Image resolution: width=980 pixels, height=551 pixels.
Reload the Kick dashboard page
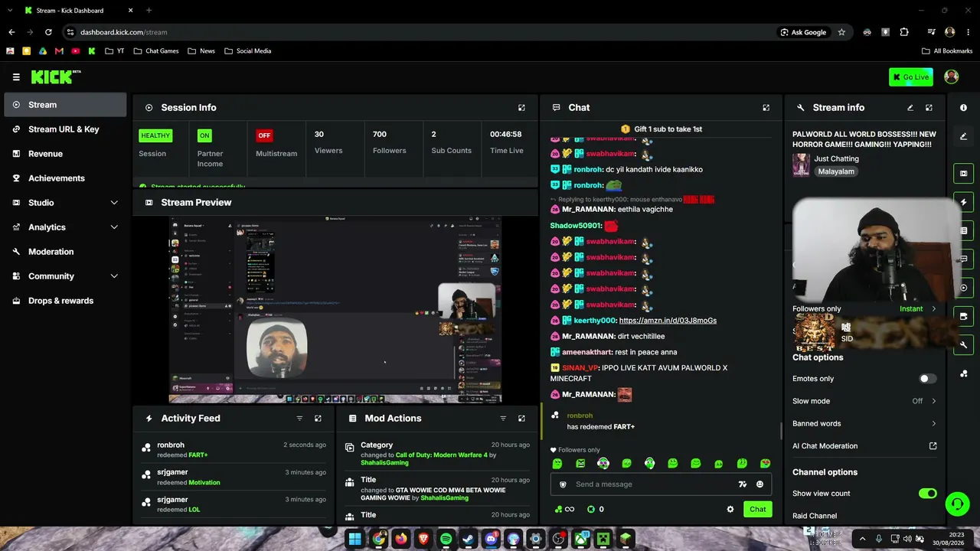(x=48, y=32)
